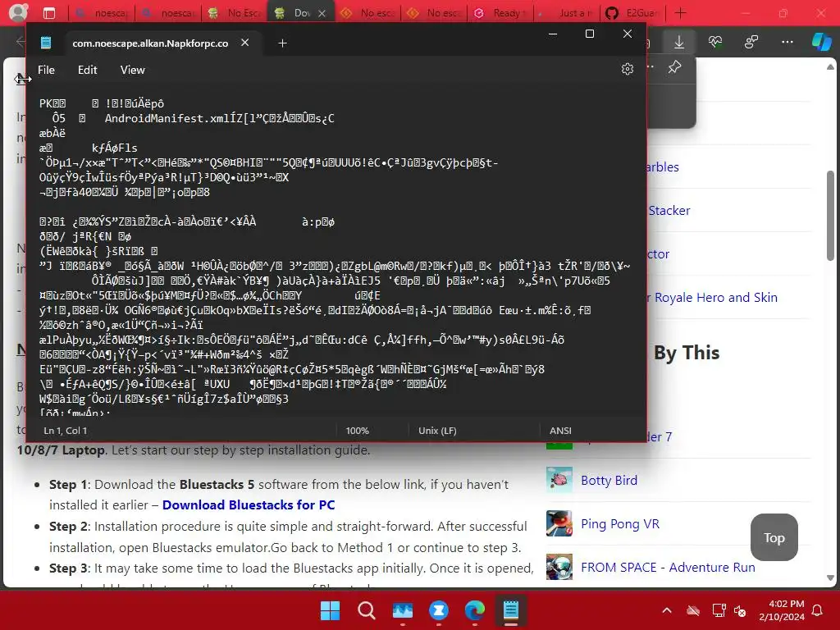This screenshot has width=840, height=630.
Task: Switch to 'Just a m' Edge tab
Action: point(567,13)
